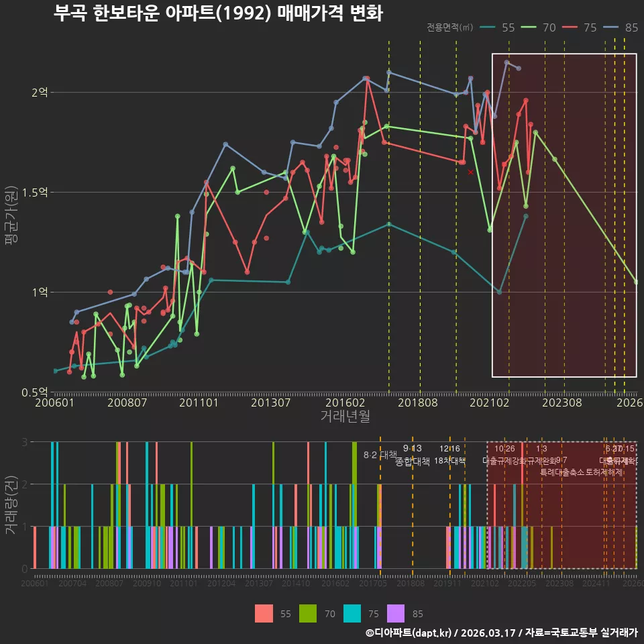The image size is (644, 644).
Task: Click '202102' on the price chart x-axis
Action: click(x=490, y=402)
